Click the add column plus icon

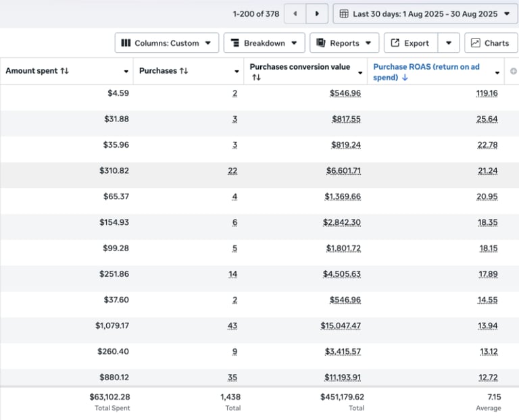click(x=514, y=72)
